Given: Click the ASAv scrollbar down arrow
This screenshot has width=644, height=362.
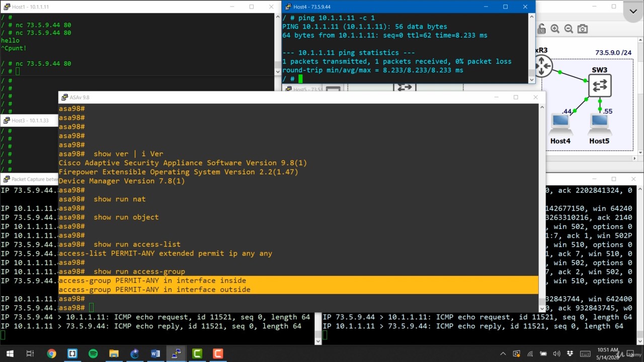Looking at the screenshot, I should point(542,308).
